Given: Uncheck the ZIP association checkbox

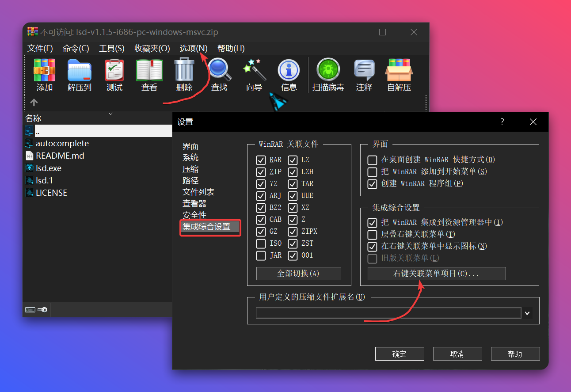Looking at the screenshot, I should (261, 171).
